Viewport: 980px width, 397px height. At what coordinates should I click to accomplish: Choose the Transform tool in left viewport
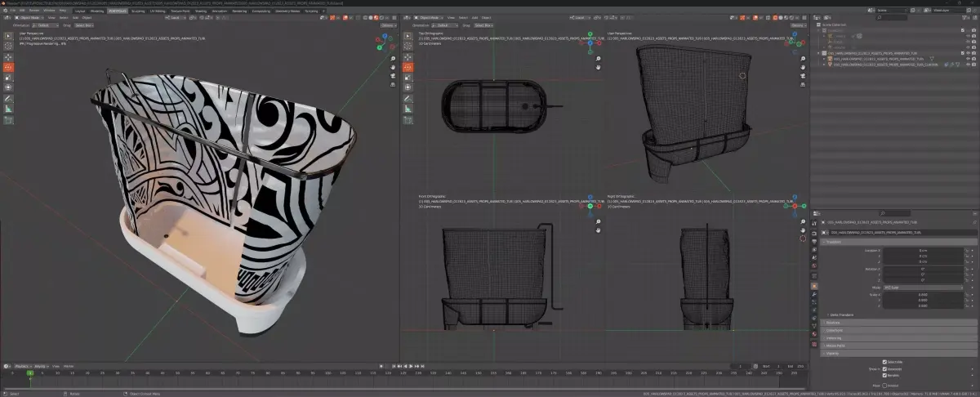(x=8, y=87)
